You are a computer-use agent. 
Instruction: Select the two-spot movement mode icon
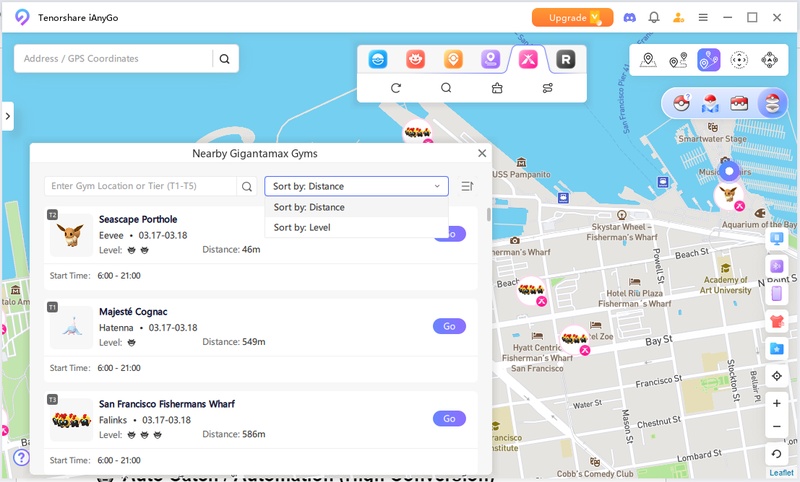(678, 60)
